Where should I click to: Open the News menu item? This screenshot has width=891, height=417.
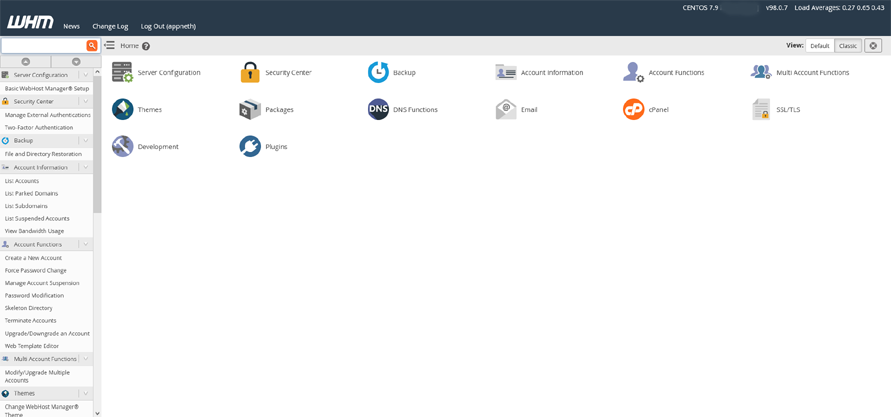pyautogui.click(x=71, y=26)
